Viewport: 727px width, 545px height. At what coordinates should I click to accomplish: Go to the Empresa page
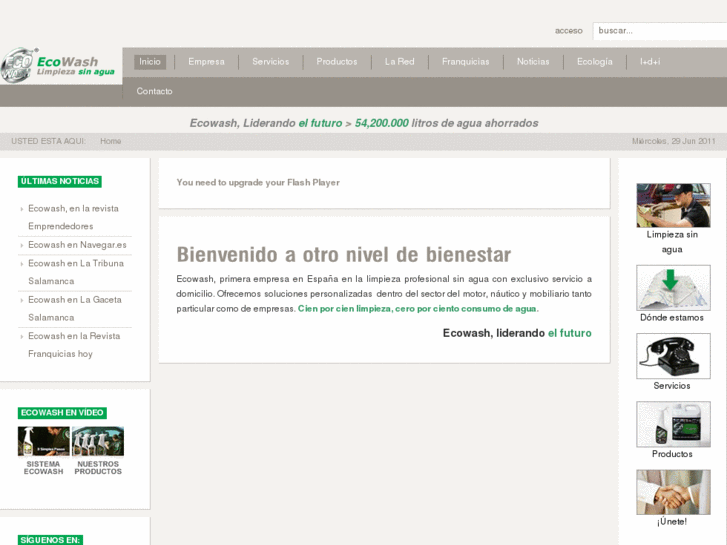206,62
